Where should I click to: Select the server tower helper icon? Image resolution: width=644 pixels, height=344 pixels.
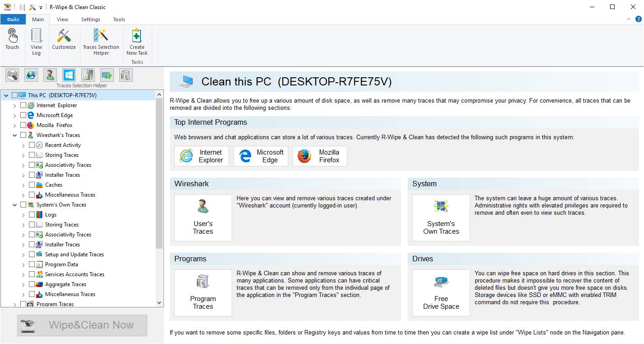pyautogui.click(x=88, y=75)
